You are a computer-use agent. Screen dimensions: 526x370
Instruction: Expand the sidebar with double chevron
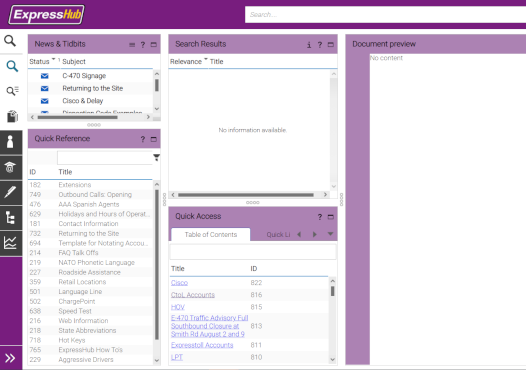click(x=10, y=358)
